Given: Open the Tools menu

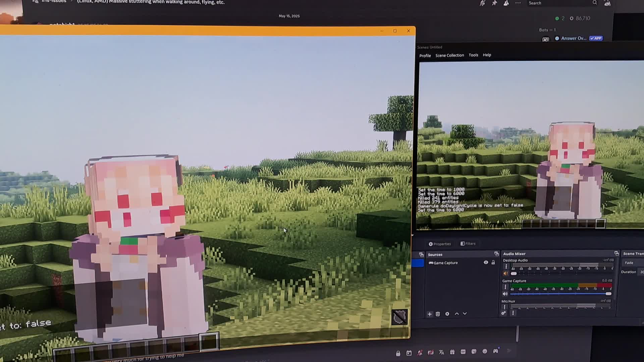Looking at the screenshot, I should click(473, 55).
